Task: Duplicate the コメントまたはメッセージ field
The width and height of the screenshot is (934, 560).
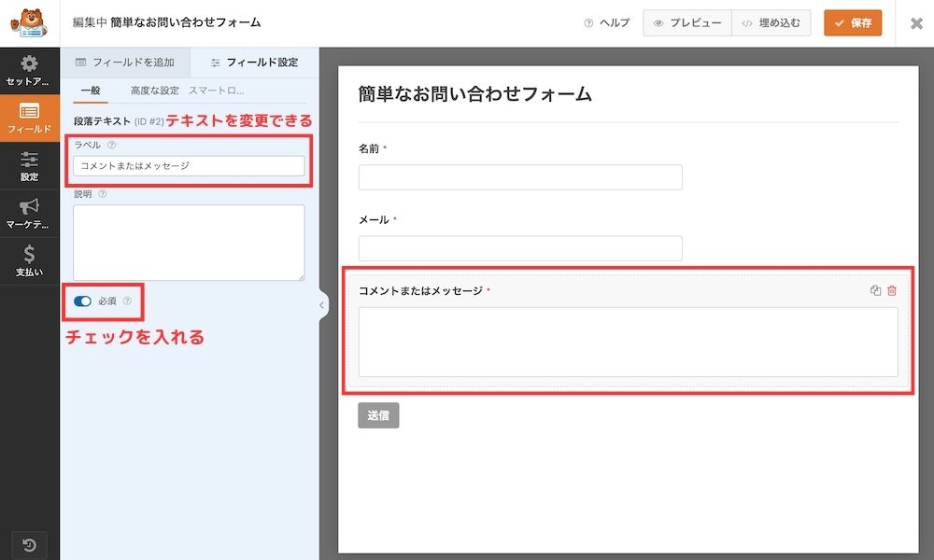Action: [875, 290]
